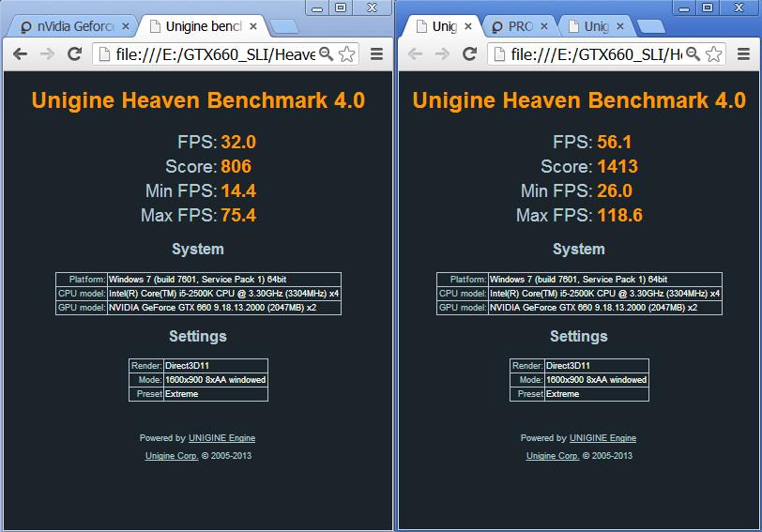Click Platform cell in left window table
762x532 pixels.
pyautogui.click(x=224, y=280)
